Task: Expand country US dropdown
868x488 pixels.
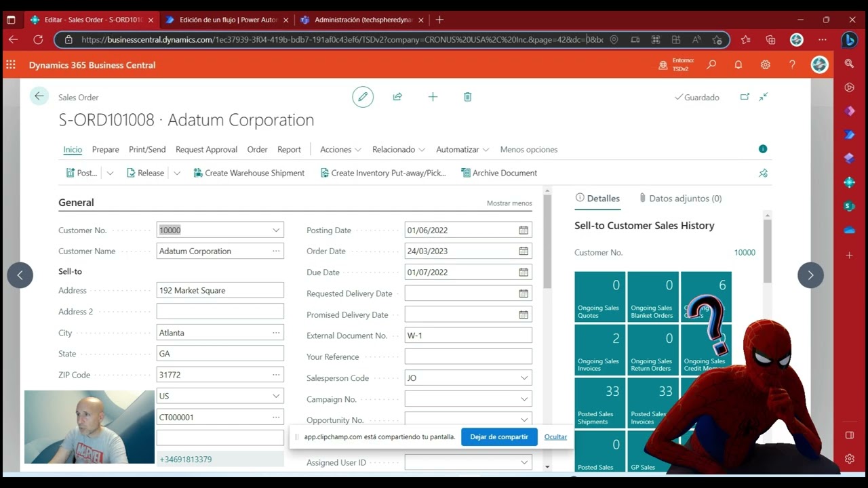Action: [x=276, y=396]
